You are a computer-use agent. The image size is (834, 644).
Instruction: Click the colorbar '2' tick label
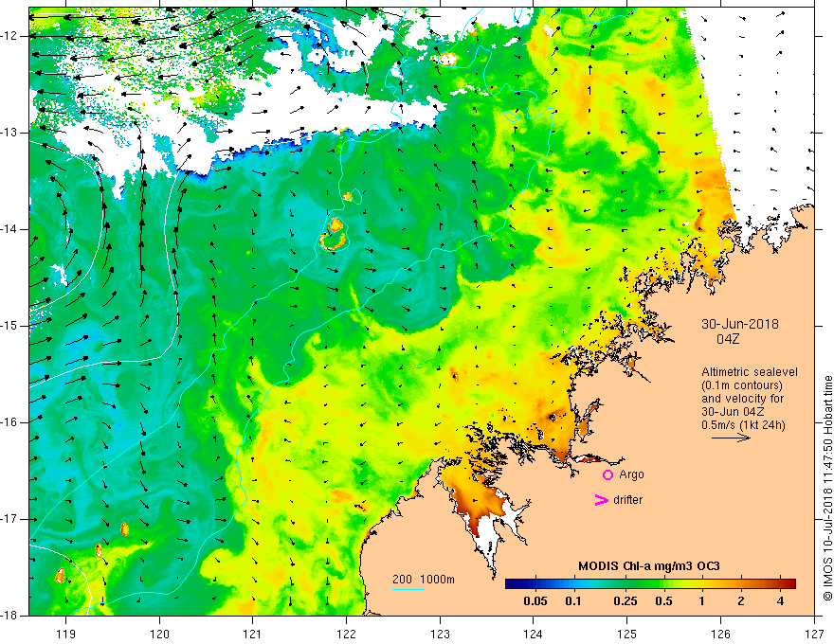pyautogui.click(x=741, y=601)
